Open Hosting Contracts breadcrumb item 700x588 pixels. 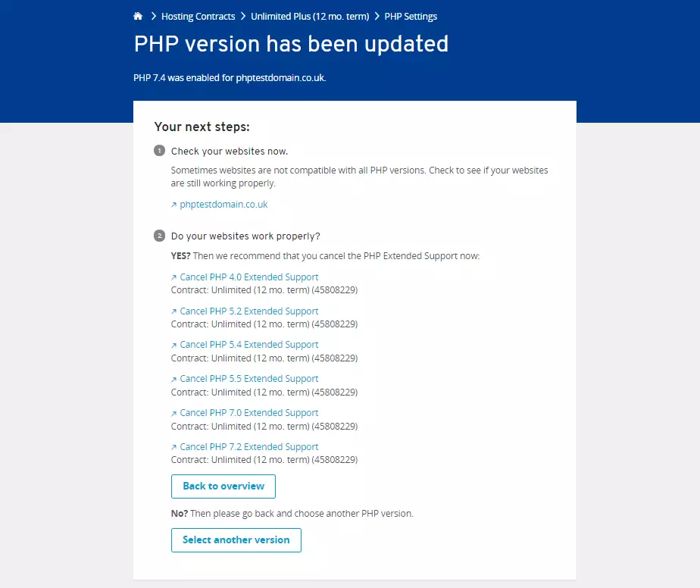coord(198,16)
